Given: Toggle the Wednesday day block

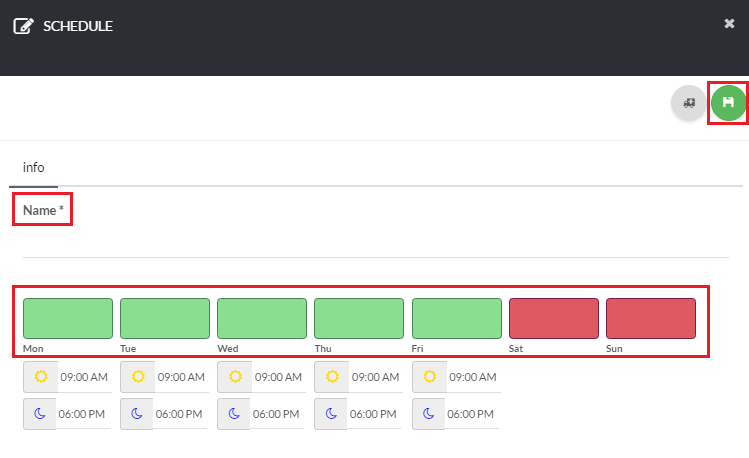Looking at the screenshot, I should (262, 318).
